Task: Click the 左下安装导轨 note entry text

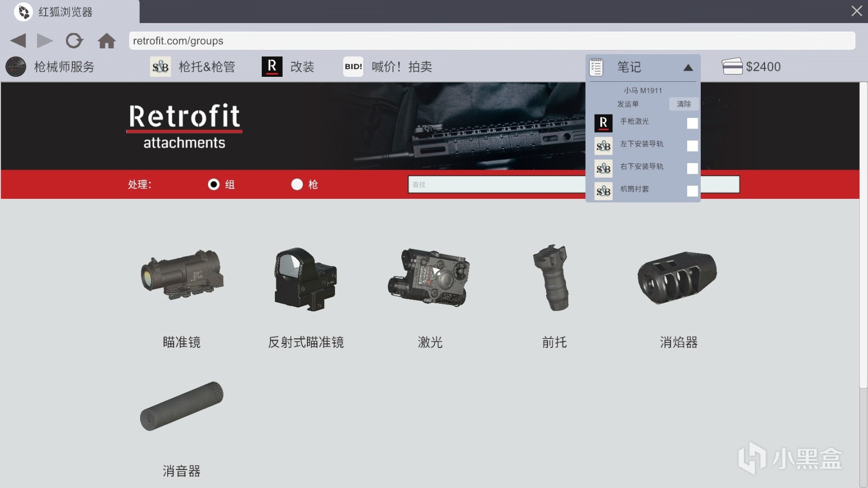Action: pos(641,144)
